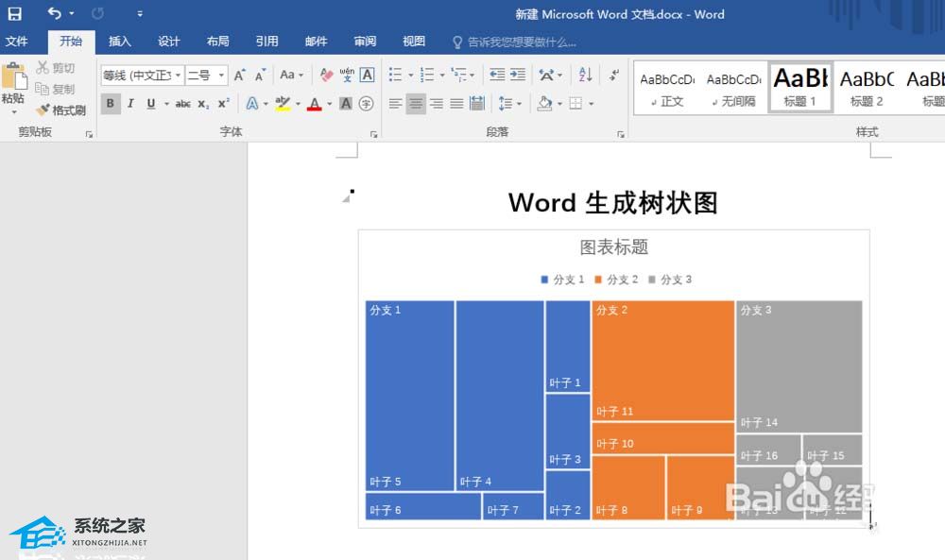Select the underline tool
The height and width of the screenshot is (560, 945).
(150, 103)
